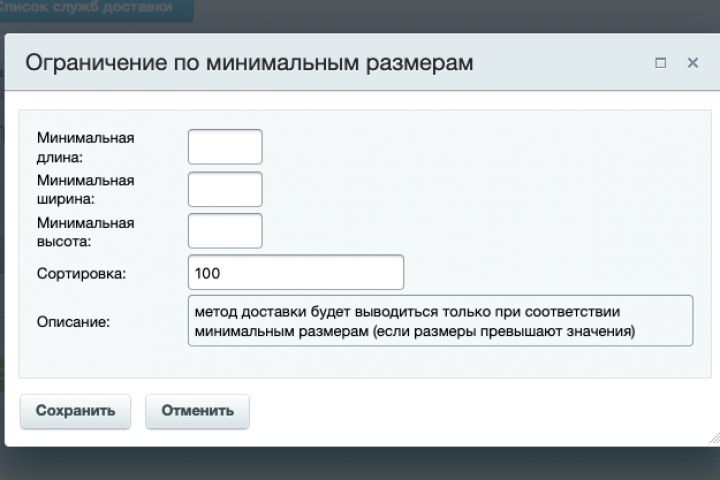Click the Минимальная длина label
The height and width of the screenshot is (480, 720).
click(x=85, y=147)
